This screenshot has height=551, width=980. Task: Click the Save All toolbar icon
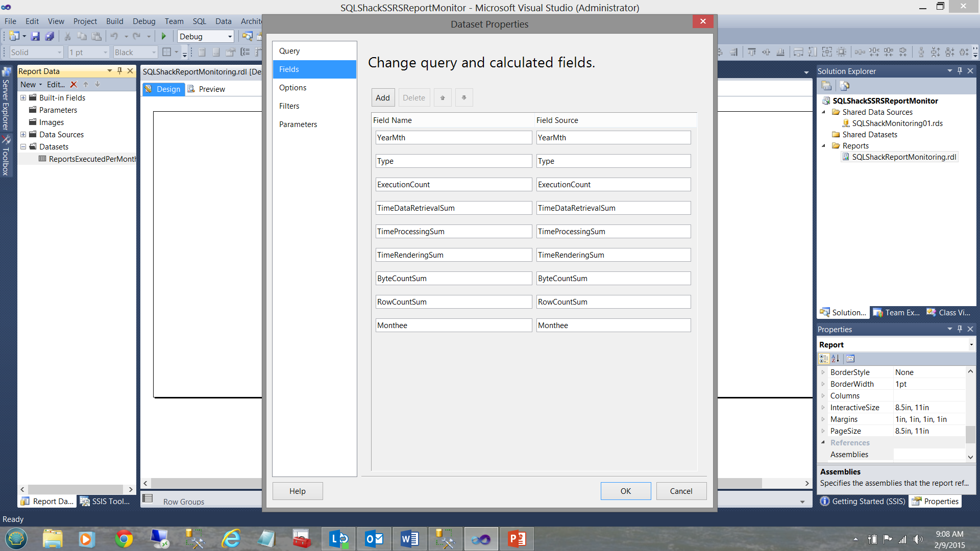[50, 36]
